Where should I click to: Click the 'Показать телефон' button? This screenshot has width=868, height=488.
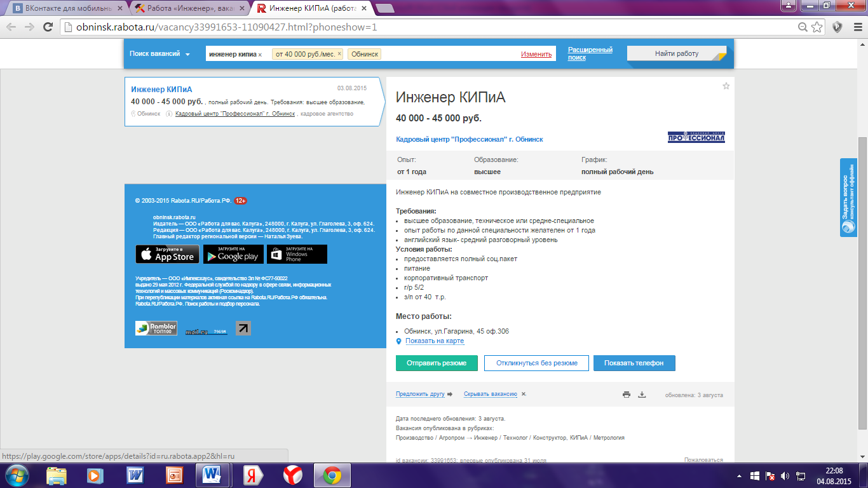click(x=634, y=363)
